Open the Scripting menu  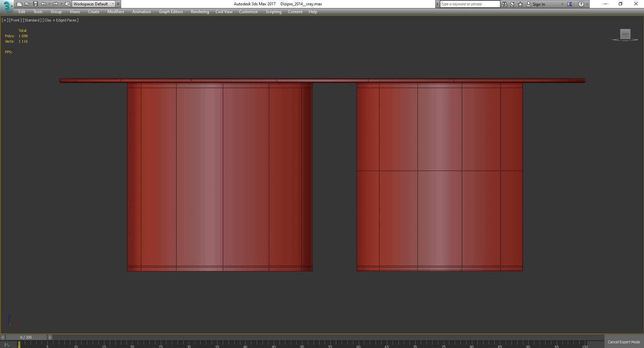pos(274,12)
